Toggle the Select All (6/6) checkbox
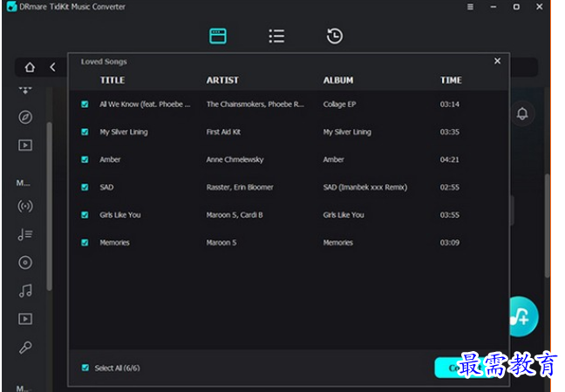Viewport: 565px width, 392px height. tap(85, 368)
